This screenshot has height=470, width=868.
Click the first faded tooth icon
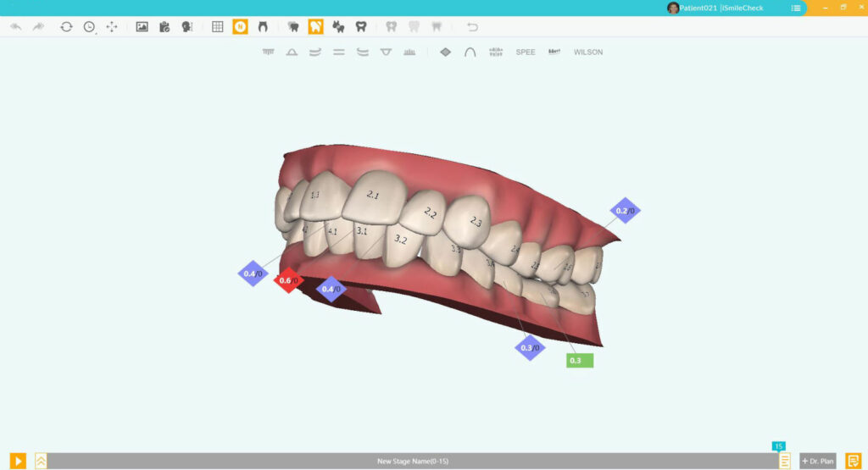392,26
